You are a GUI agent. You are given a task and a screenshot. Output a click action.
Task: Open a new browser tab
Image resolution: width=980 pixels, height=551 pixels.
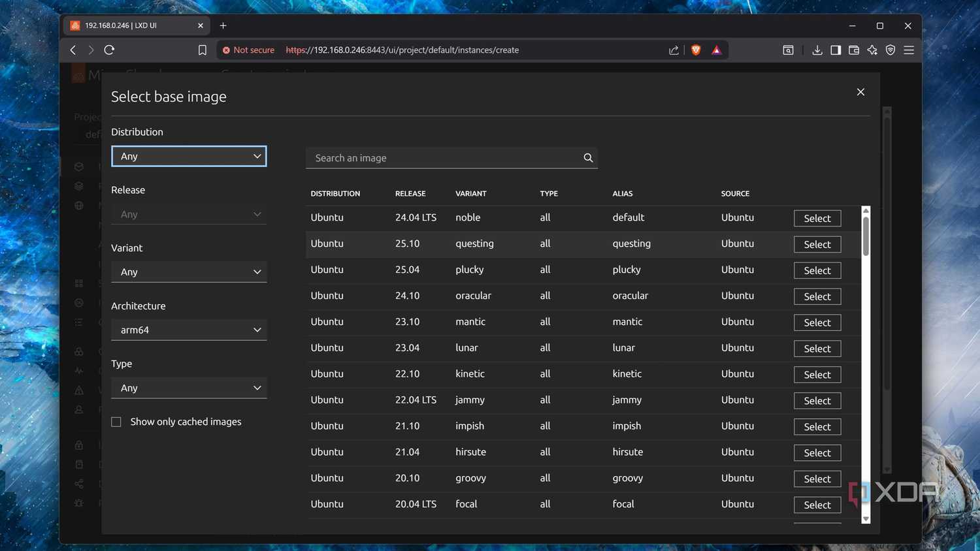pos(223,25)
